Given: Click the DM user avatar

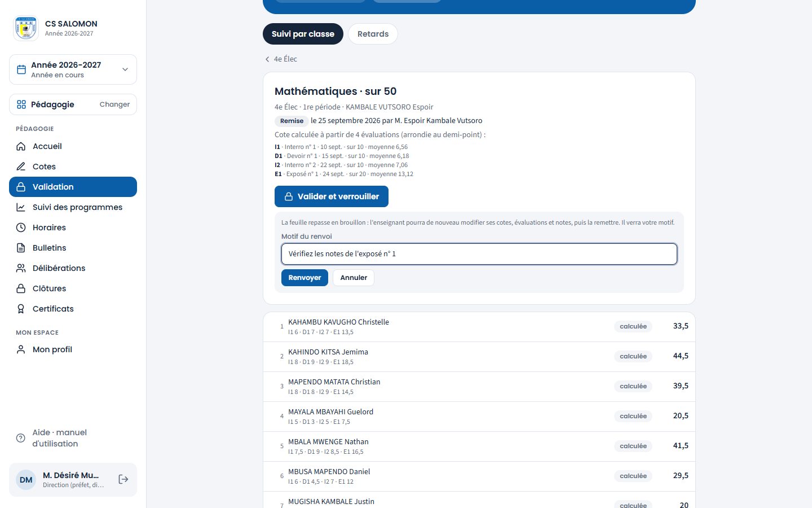Looking at the screenshot, I should (26, 480).
